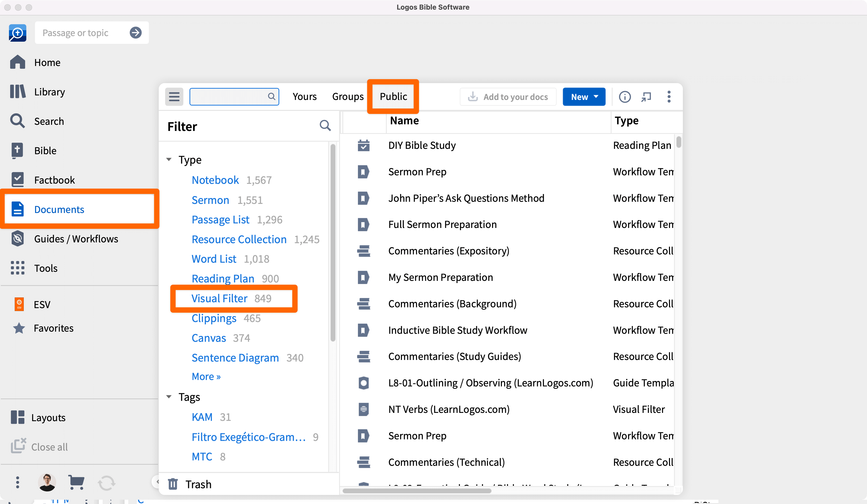View document info in the toolbar
This screenshot has height=504, width=867.
[x=625, y=97]
